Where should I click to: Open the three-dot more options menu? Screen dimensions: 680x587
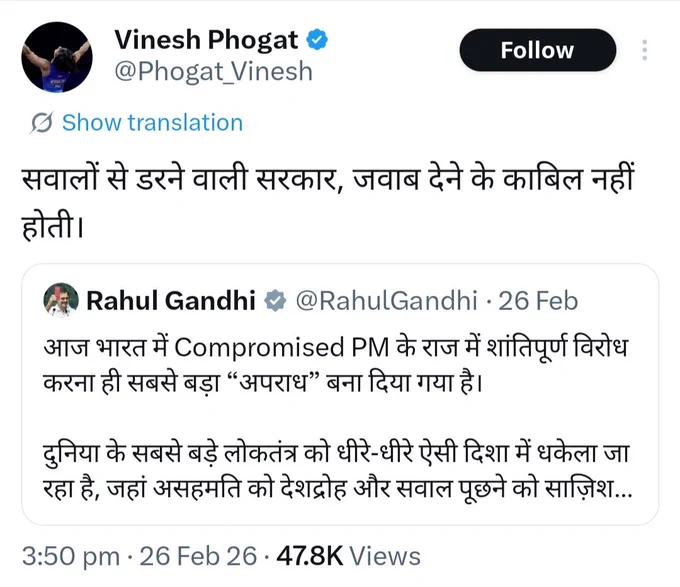coord(645,50)
